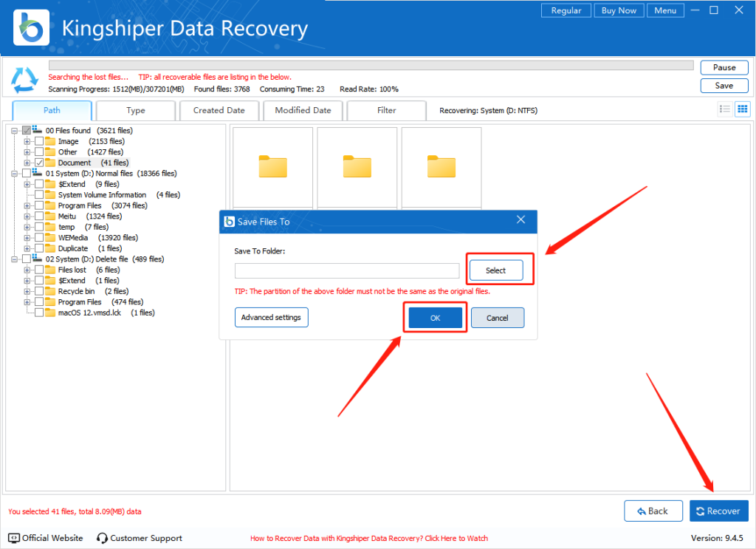Click the Buy Now button
This screenshot has height=549, width=756.
pos(619,10)
